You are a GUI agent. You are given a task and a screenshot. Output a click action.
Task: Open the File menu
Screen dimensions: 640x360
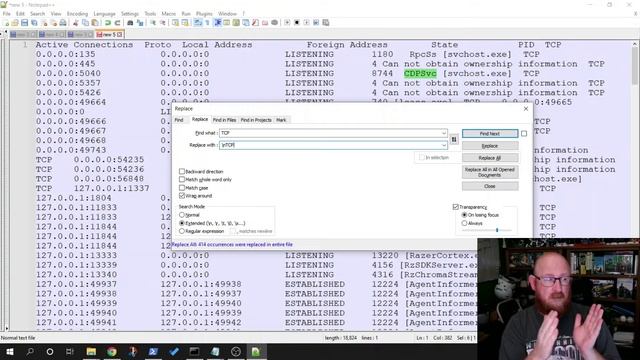click(x=7, y=13)
